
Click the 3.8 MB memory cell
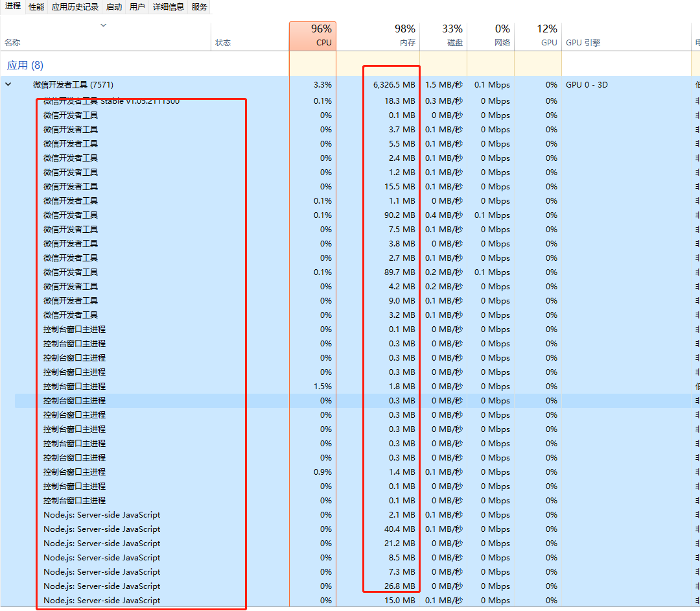(402, 243)
